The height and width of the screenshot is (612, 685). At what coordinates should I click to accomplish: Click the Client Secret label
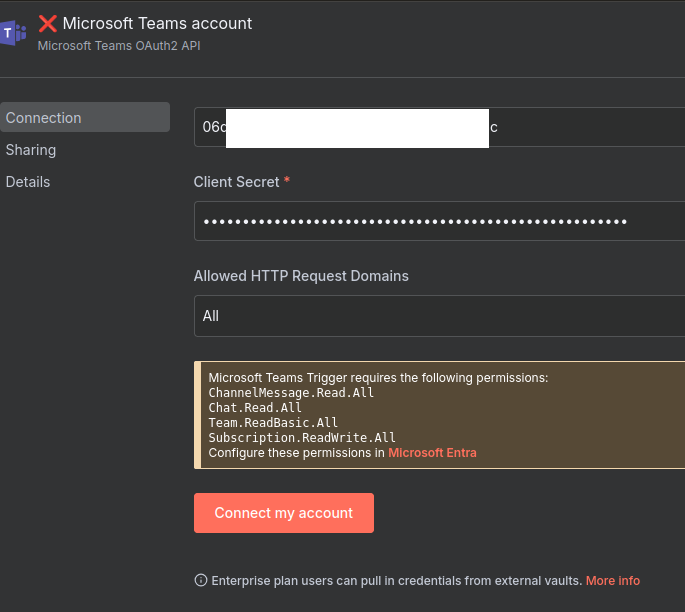tap(236, 182)
